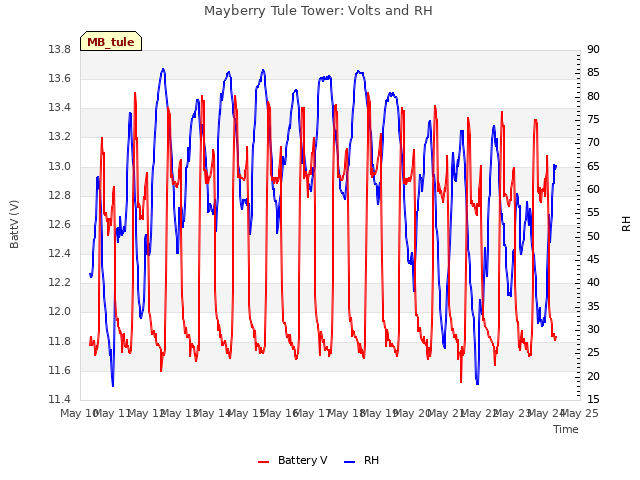This screenshot has height=480, width=640.
Task: Click the May 10 date label
Action: (78, 413)
